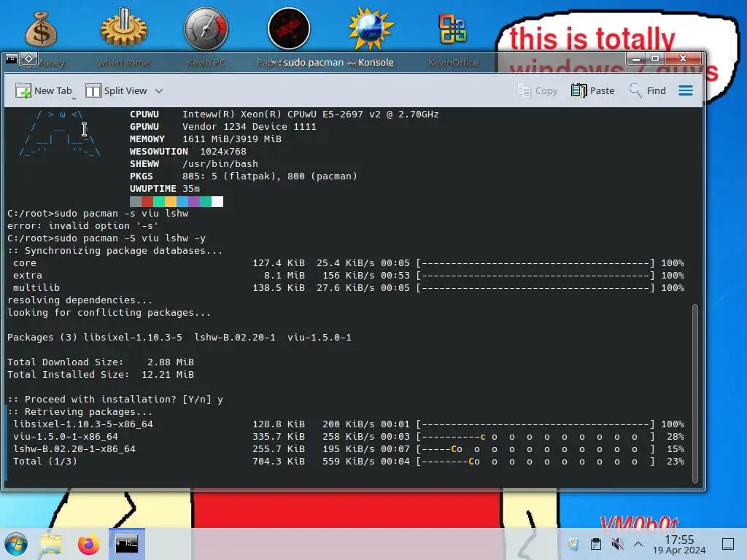Click the yellow swatch in the color bar
The image size is (747, 560).
click(x=171, y=201)
